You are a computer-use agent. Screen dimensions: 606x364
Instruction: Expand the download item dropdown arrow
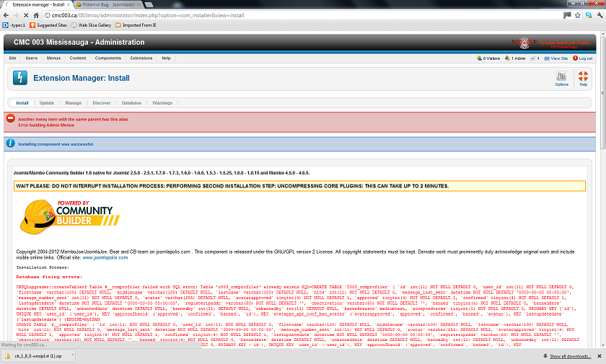72,355
